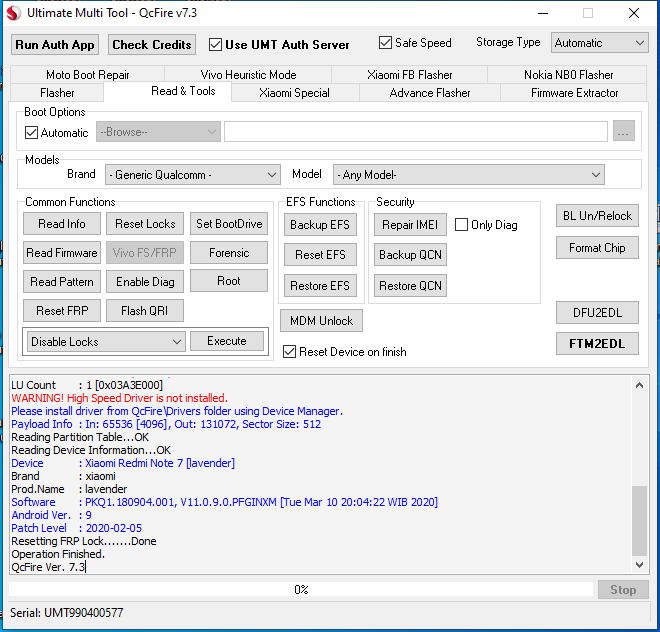660x632 pixels.
Task: Open the Storage Type dropdown
Action: [x=599, y=43]
